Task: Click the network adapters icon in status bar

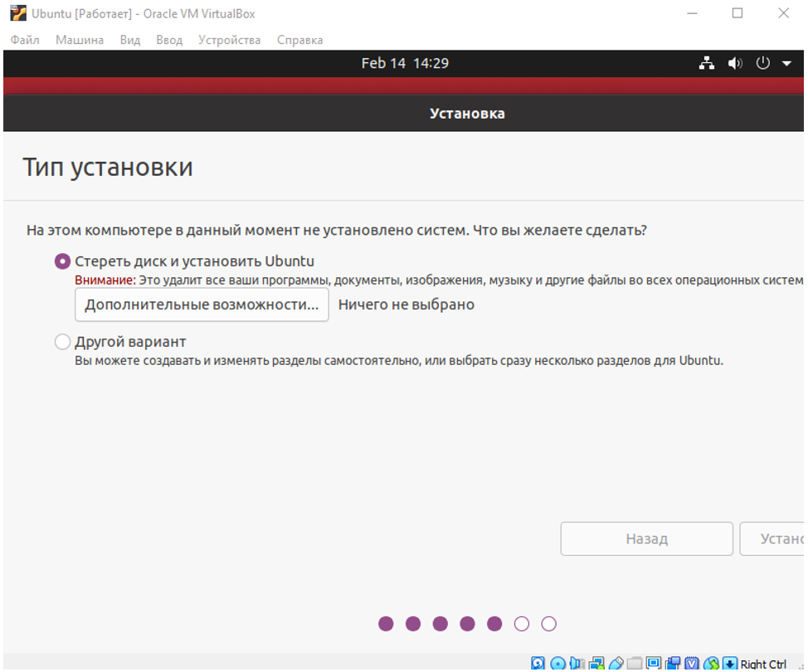Action: [x=596, y=664]
